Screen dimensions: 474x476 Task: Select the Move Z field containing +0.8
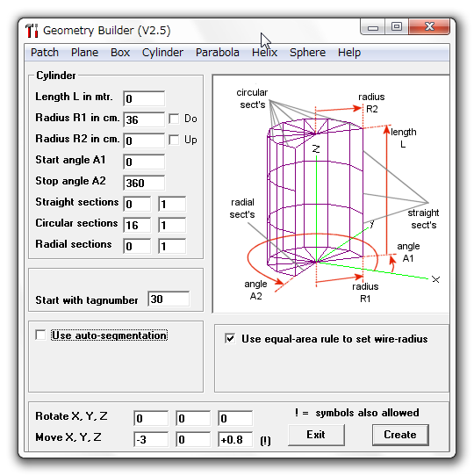click(235, 439)
